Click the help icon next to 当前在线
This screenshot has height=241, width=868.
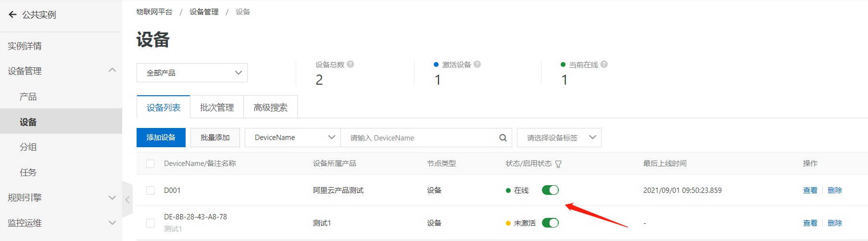click(604, 64)
